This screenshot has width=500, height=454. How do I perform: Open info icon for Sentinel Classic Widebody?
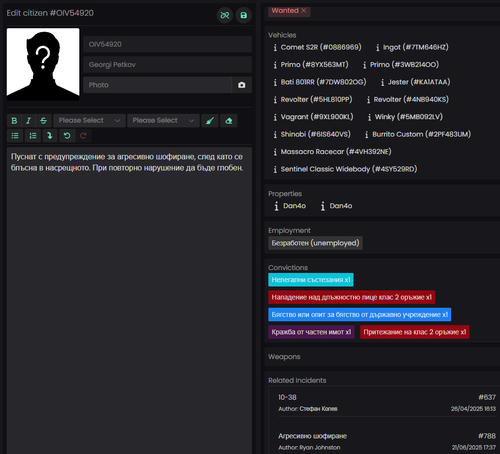(x=275, y=169)
